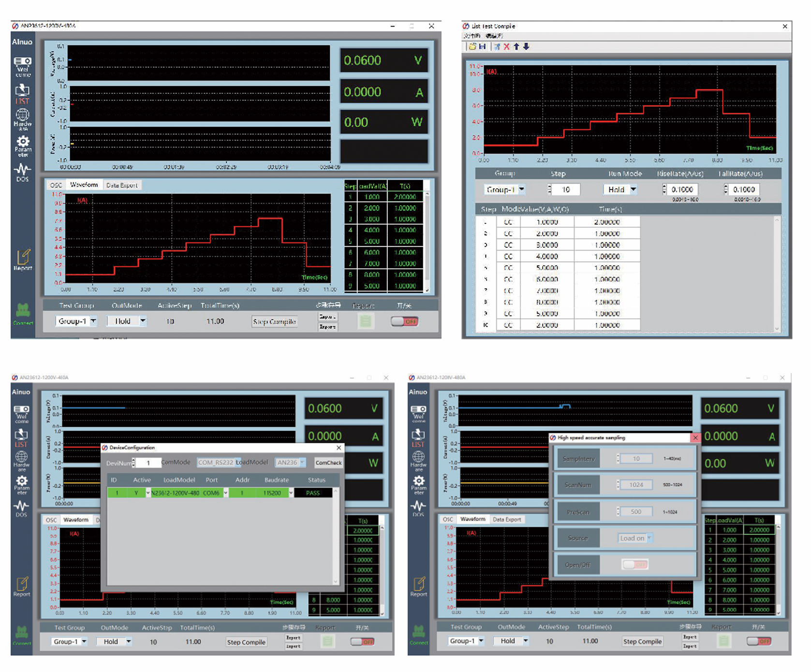Open the Source 'Load on' dropdown

pos(635,538)
